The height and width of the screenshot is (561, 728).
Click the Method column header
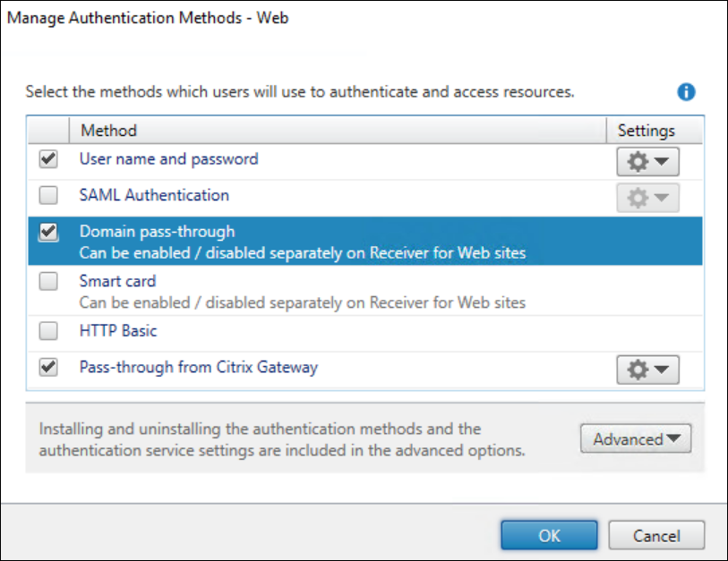(x=108, y=130)
